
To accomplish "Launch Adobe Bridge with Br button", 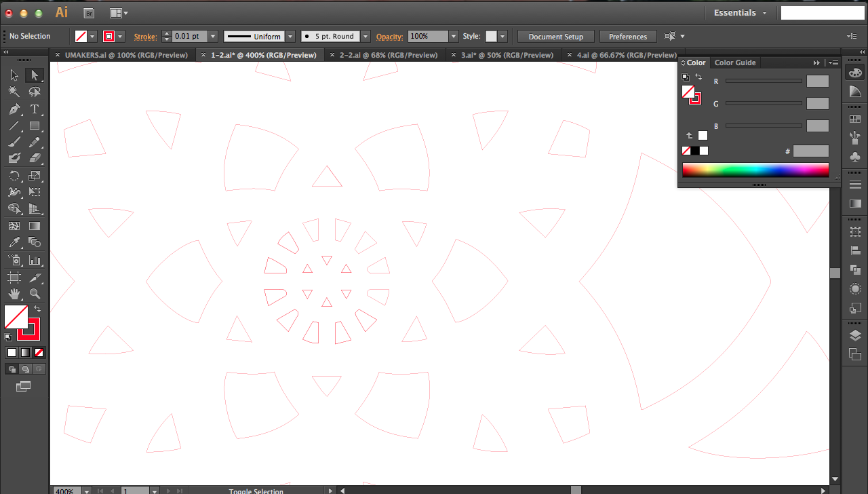I will pyautogui.click(x=89, y=13).
